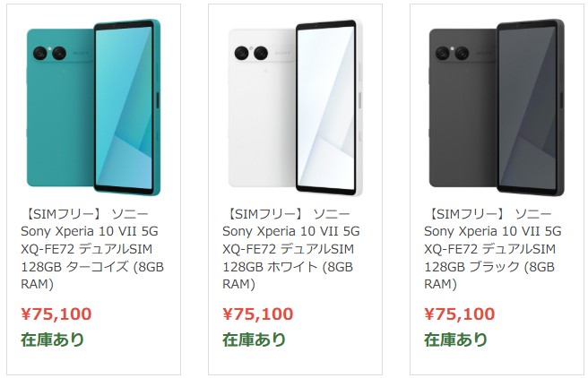Click 在庫あり status on turquoise phone card
Image resolution: width=588 pixels, height=378 pixels.
(53, 339)
